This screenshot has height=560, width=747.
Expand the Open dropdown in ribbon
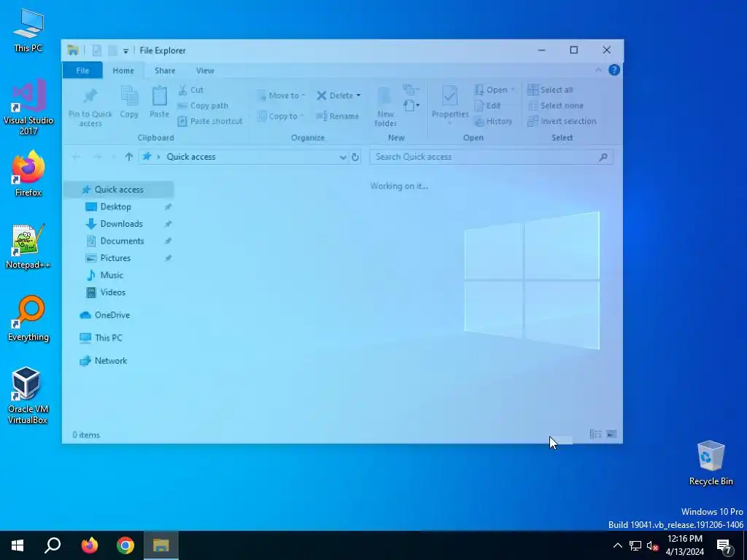point(513,90)
